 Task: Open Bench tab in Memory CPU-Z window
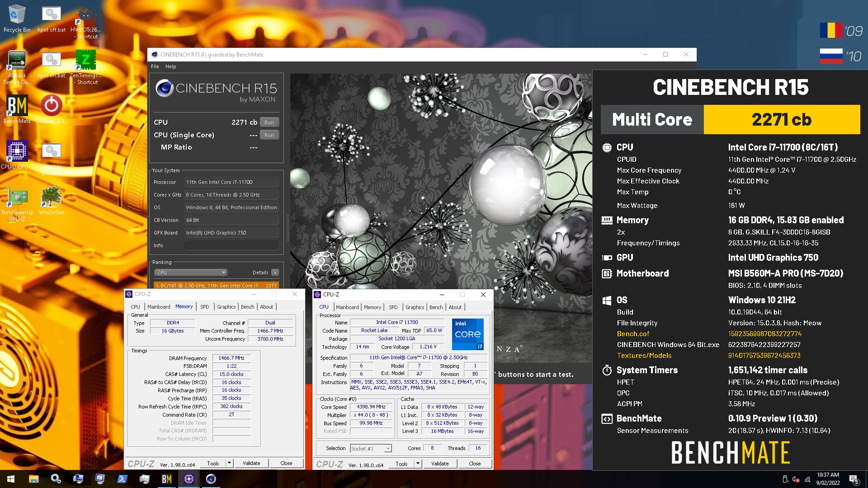point(247,307)
